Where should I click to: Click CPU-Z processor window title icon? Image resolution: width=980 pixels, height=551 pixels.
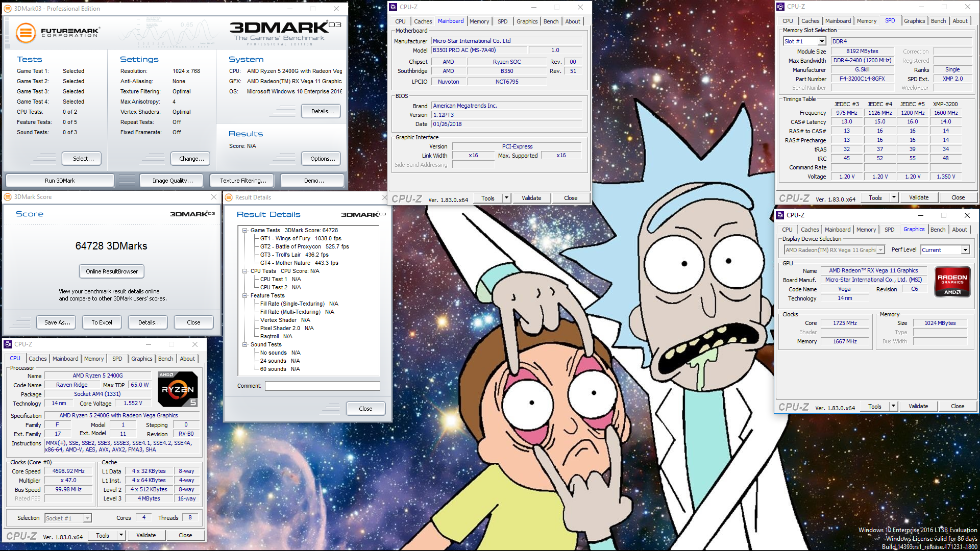(8, 344)
